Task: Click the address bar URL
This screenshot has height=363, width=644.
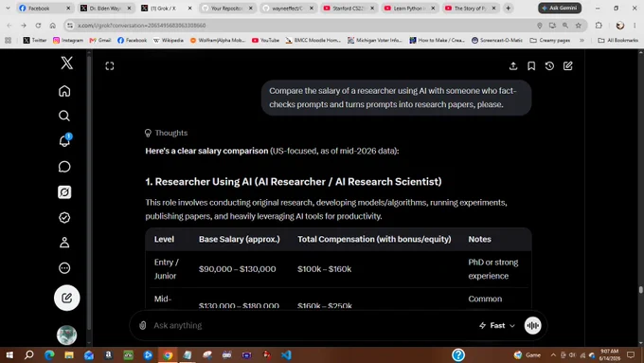Action: click(x=141, y=26)
